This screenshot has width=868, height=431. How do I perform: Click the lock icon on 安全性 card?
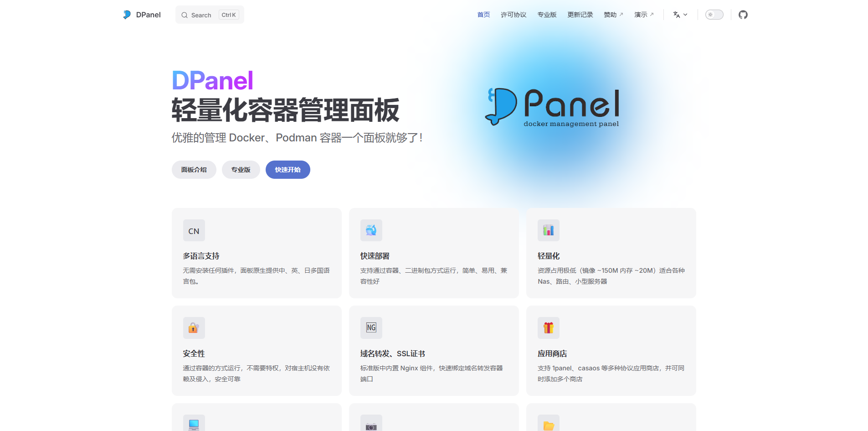click(x=194, y=328)
